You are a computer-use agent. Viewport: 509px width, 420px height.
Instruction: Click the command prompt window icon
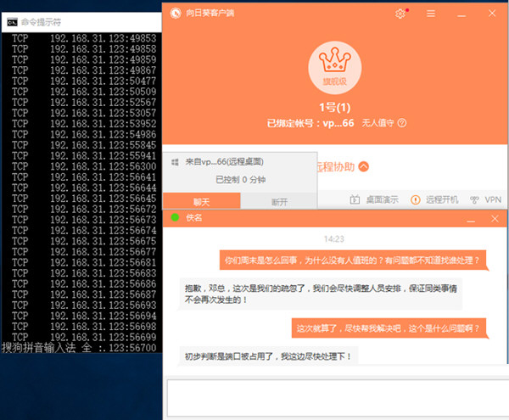click(12, 22)
